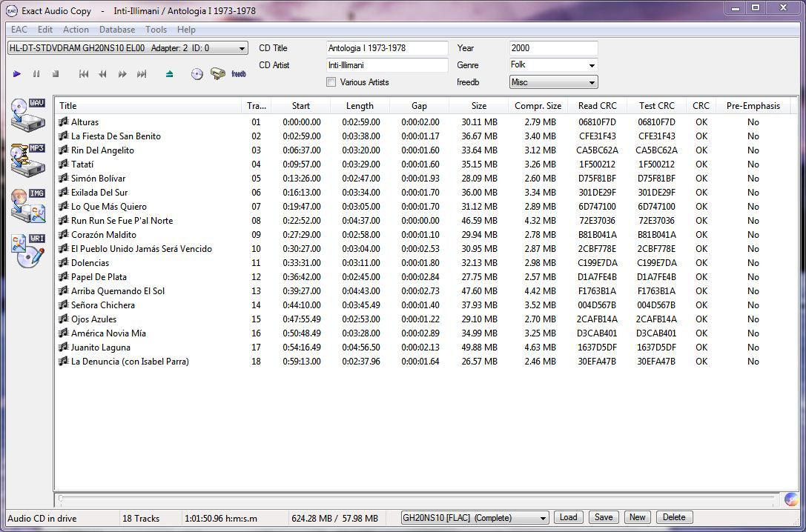Select track Run Run Se Fue P'al Norte
The image size is (806, 532).
122,220
